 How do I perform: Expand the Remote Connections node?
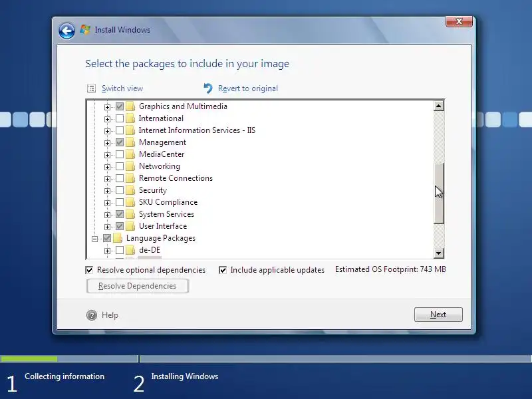(x=107, y=179)
